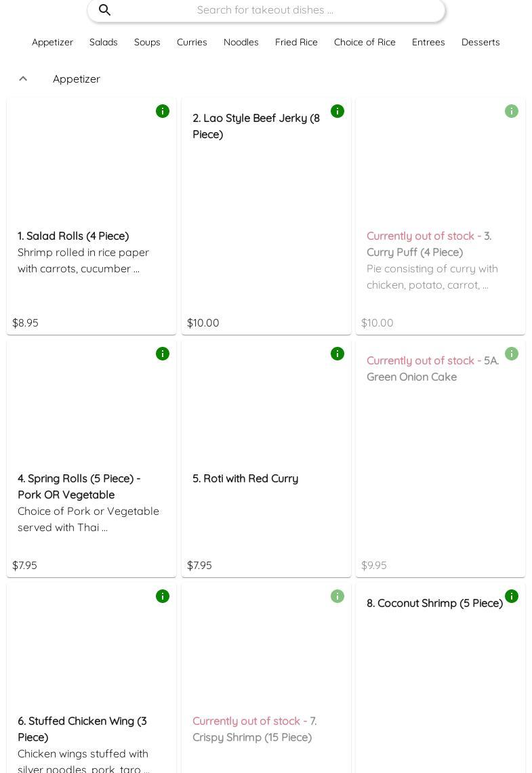532x773 pixels.
Task: Show info for Green Onion Cake
Action: (512, 354)
